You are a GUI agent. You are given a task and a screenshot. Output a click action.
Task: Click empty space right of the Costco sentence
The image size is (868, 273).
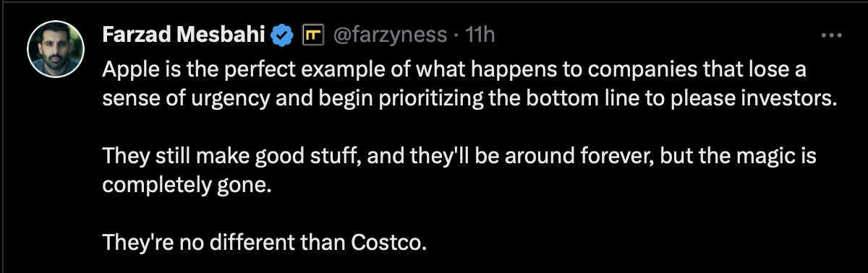[637, 240]
